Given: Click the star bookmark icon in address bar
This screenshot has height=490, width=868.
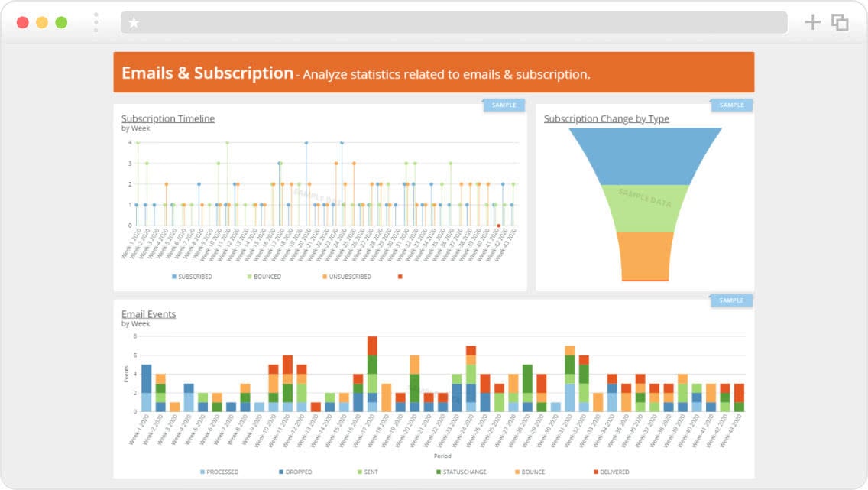Looking at the screenshot, I should point(134,23).
